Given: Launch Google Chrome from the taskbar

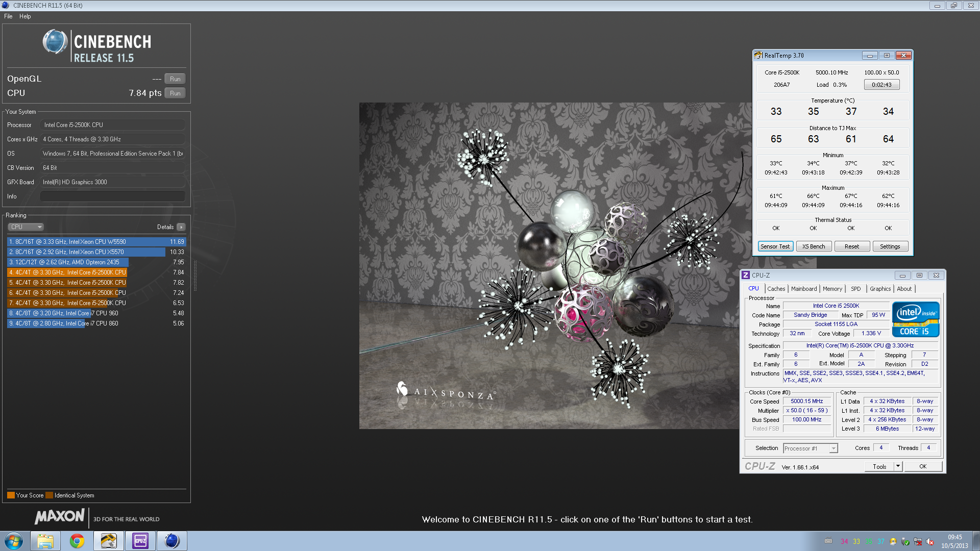Looking at the screenshot, I should 77,541.
